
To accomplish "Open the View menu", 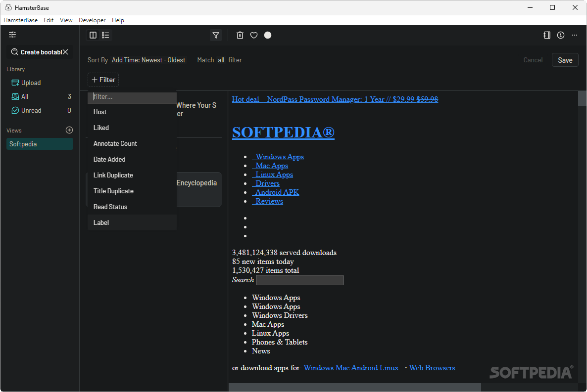I will pos(66,20).
